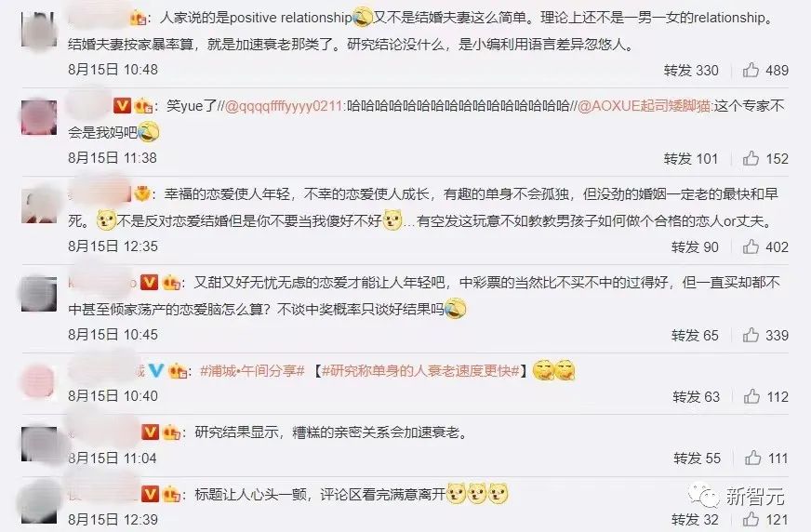Click 转发 101 repost button
Screen dimensions: 811x532
[x=691, y=158]
